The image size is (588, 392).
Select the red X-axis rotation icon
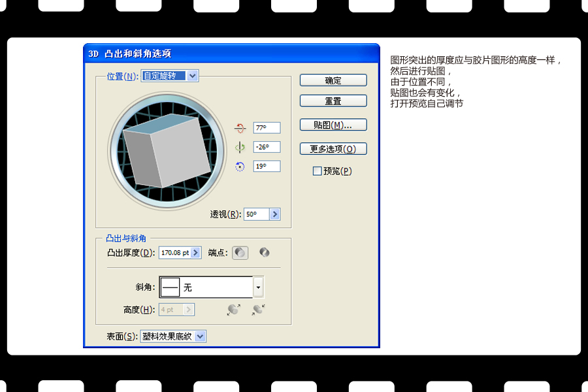click(240, 127)
